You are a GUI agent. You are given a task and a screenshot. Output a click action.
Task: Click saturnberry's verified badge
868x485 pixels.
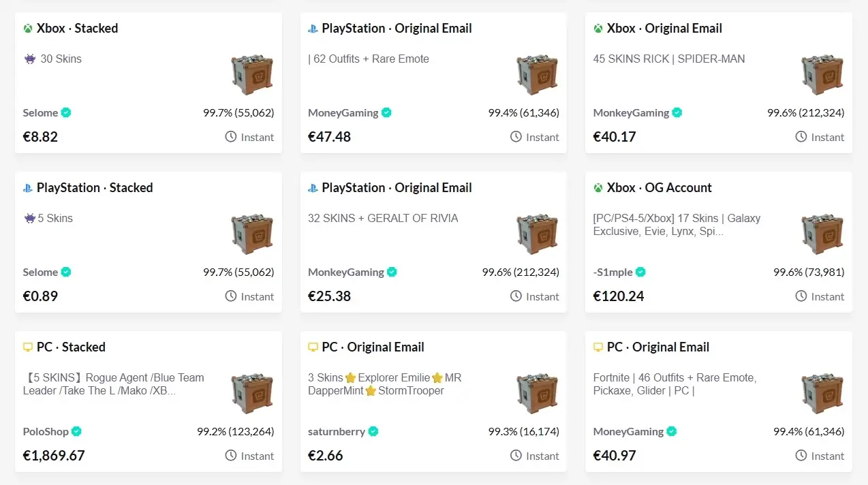click(x=373, y=431)
